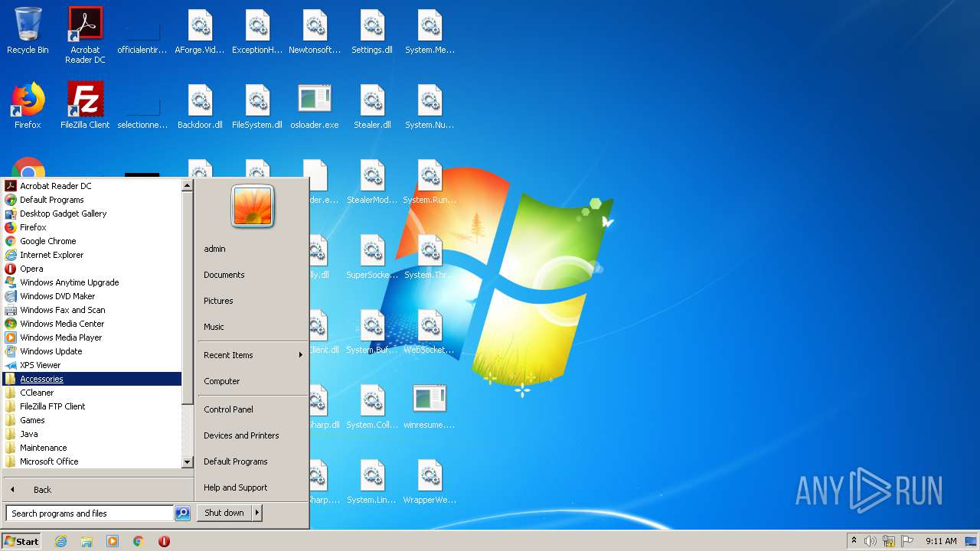This screenshot has height=551, width=980.
Task: Click the Search programs and files field
Action: [90, 514]
